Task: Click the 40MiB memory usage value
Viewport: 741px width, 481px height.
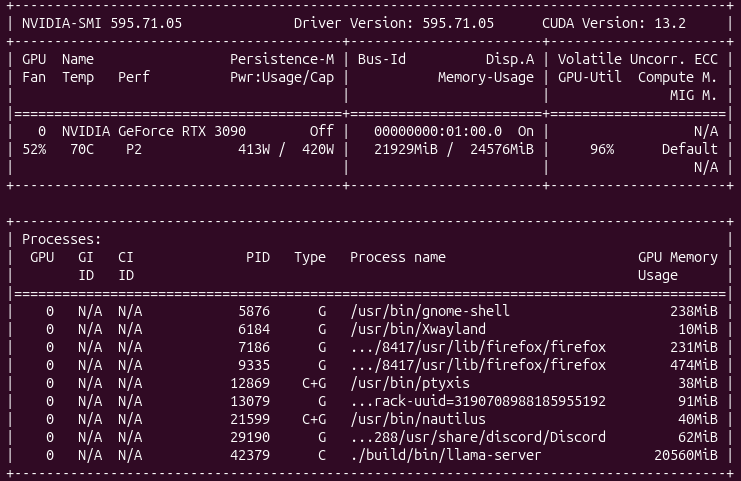Action: point(698,419)
